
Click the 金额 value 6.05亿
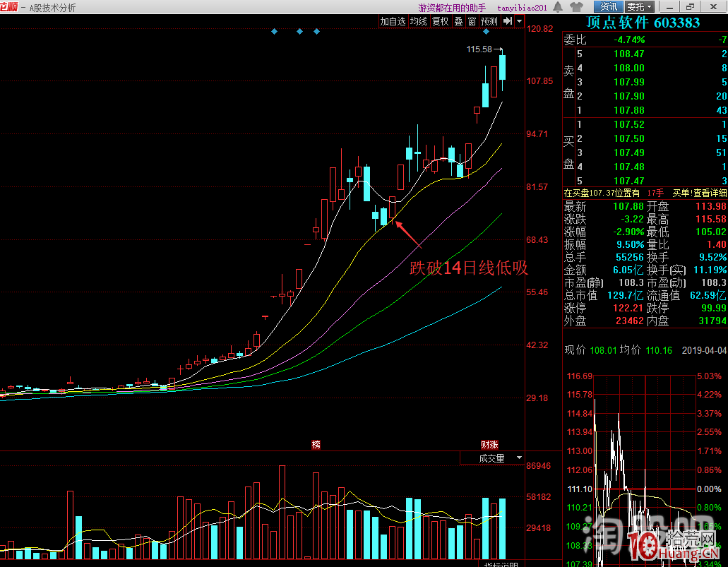pyautogui.click(x=628, y=270)
